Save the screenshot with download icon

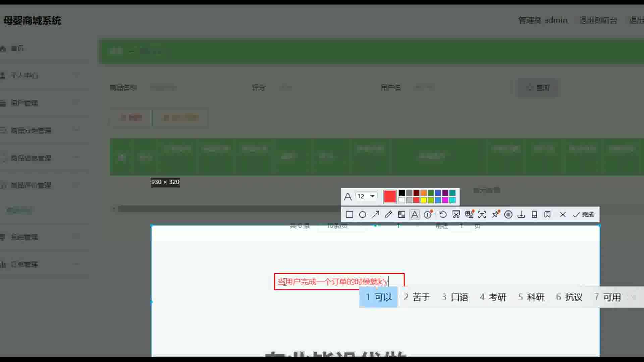[521, 215]
